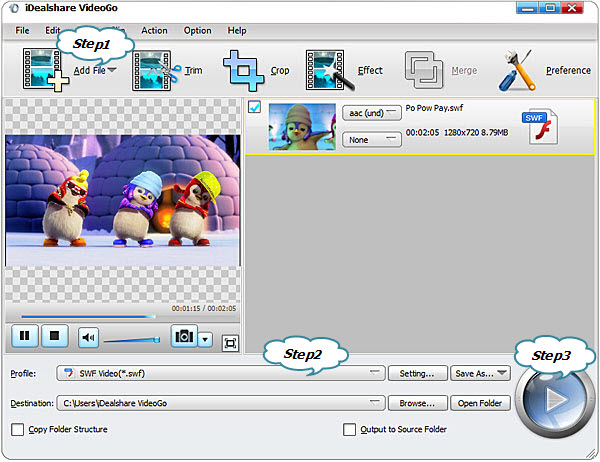Take a snapshot with camera icon
Screen dimensions: 600x462
[184, 336]
